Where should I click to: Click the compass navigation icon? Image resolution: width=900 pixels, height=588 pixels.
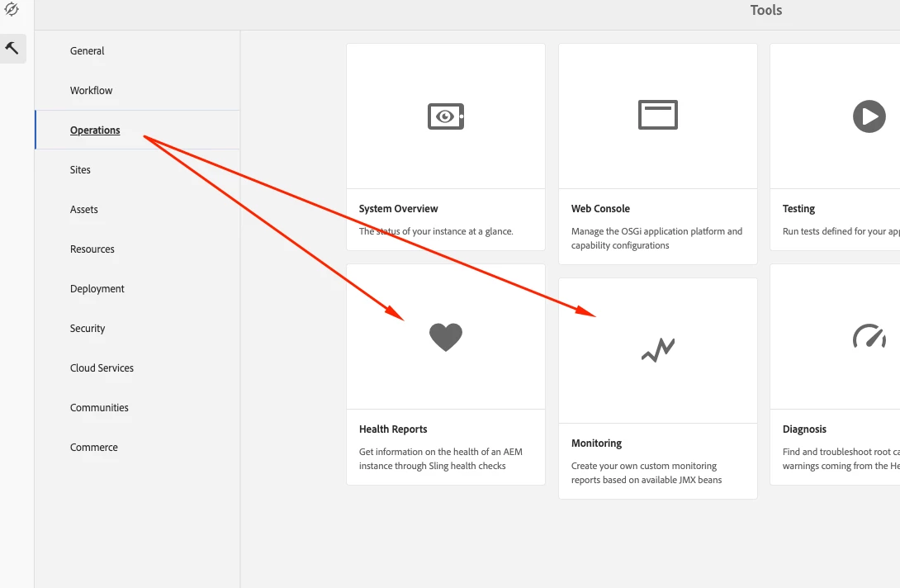(12, 9)
